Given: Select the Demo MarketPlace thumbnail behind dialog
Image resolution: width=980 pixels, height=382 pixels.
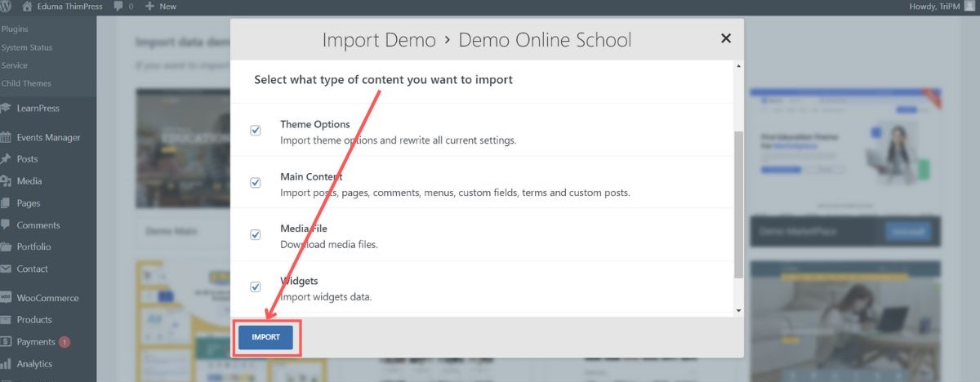Looking at the screenshot, I should pos(845,151).
